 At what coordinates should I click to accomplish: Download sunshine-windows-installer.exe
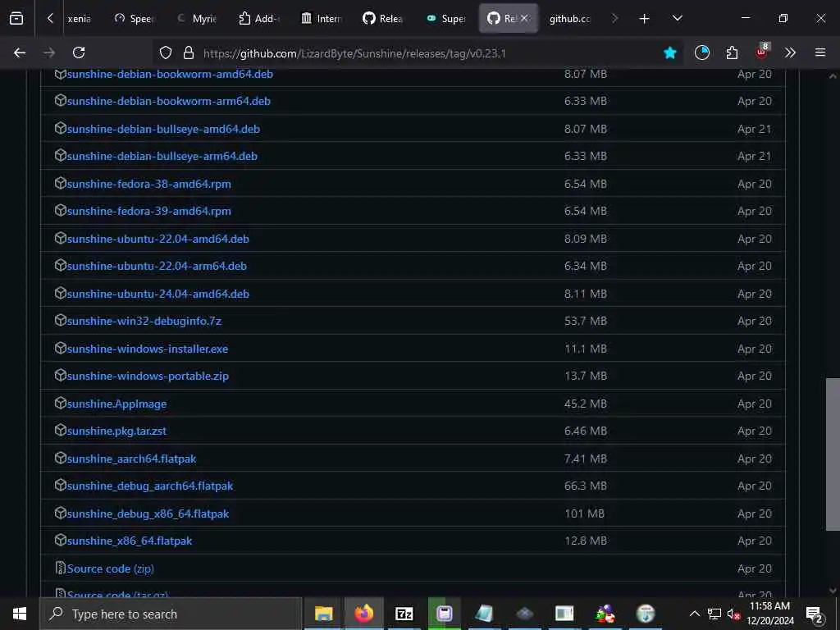click(148, 349)
